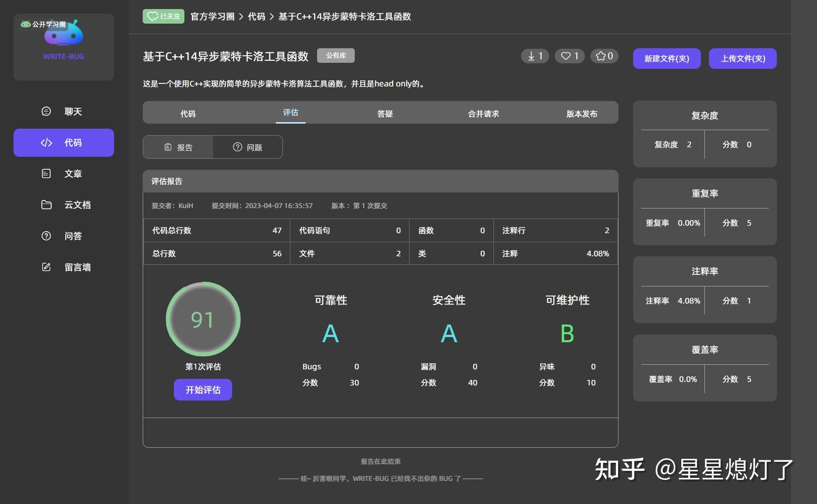Image resolution: width=817 pixels, height=504 pixels.
Task: Open 云文档 in the sidebar
Action: point(64,205)
